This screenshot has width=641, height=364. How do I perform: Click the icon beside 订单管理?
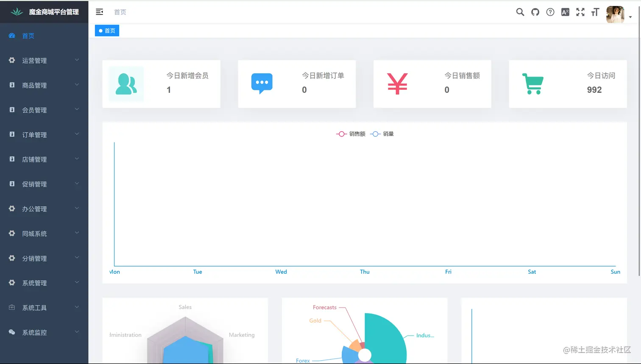(12, 134)
